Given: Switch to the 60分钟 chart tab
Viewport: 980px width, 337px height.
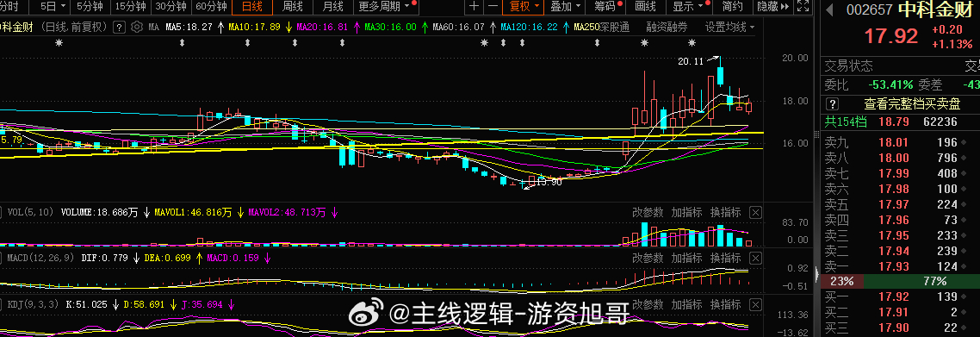Looking at the screenshot, I should pos(211,7).
